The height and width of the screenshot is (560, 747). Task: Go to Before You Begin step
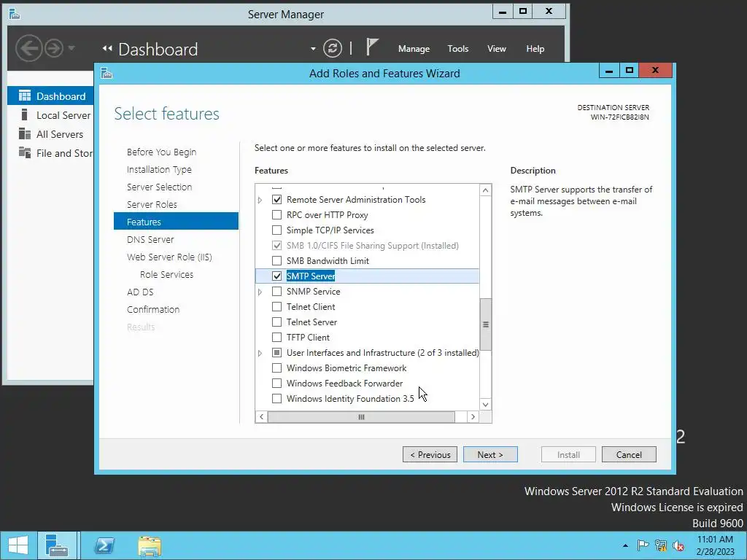point(161,152)
